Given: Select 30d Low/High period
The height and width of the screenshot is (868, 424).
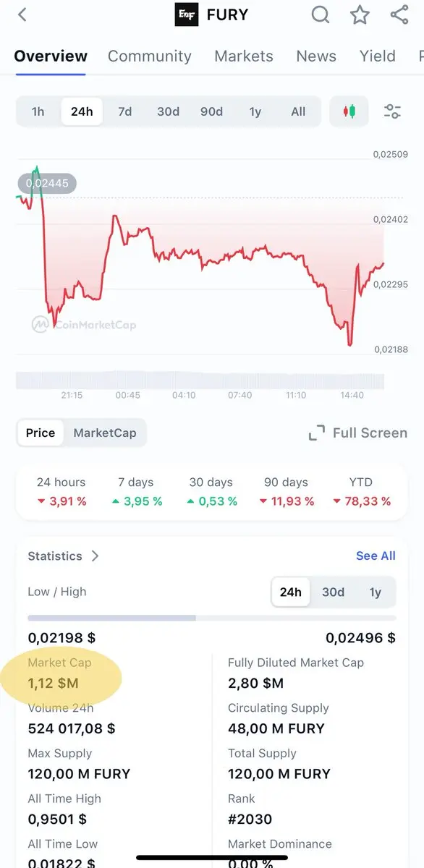Looking at the screenshot, I should pos(333,592).
